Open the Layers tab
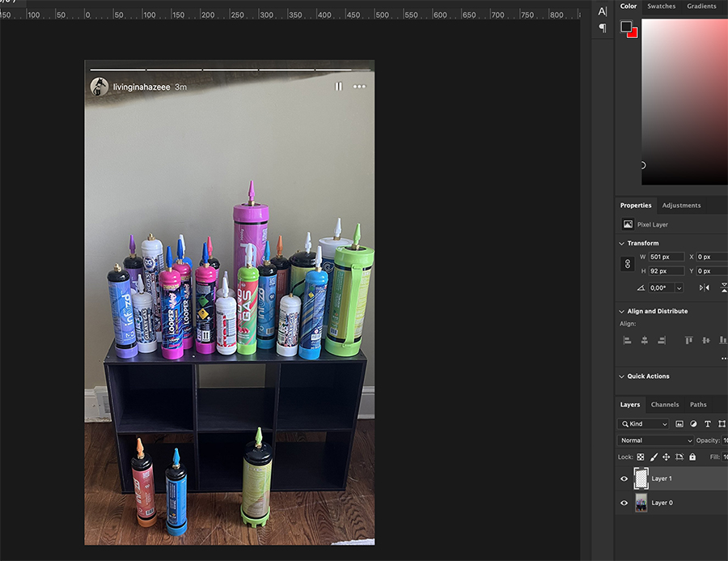This screenshot has height=561, width=728. pyautogui.click(x=629, y=405)
